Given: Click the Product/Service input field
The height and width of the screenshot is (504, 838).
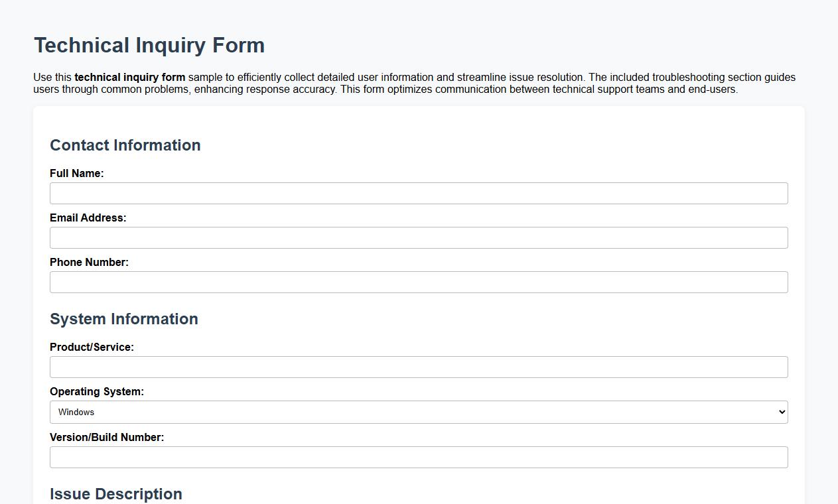Looking at the screenshot, I should point(419,367).
